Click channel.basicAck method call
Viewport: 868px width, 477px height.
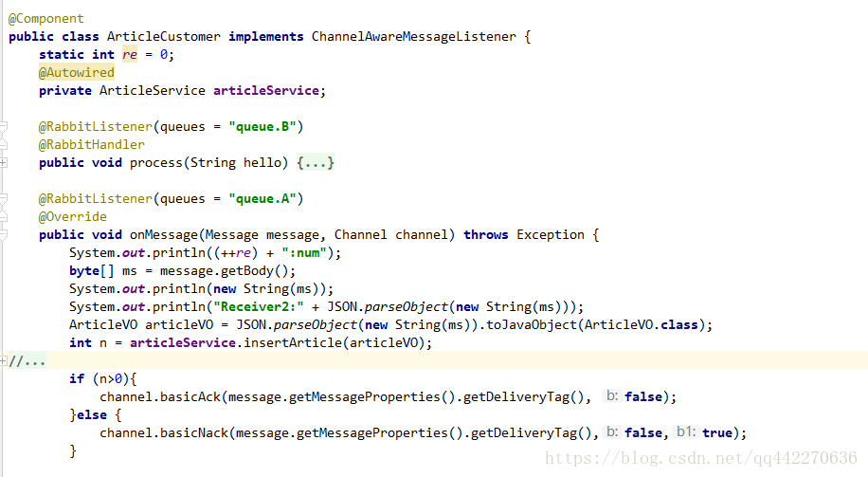160,396
